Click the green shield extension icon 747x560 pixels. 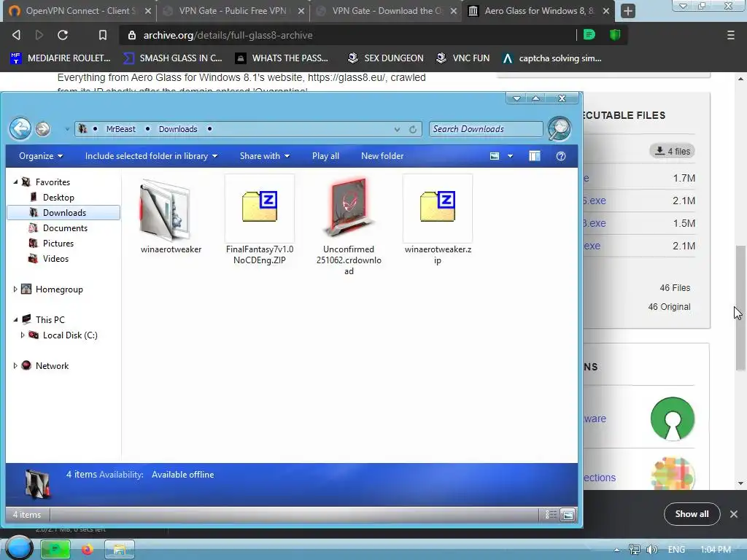point(615,35)
